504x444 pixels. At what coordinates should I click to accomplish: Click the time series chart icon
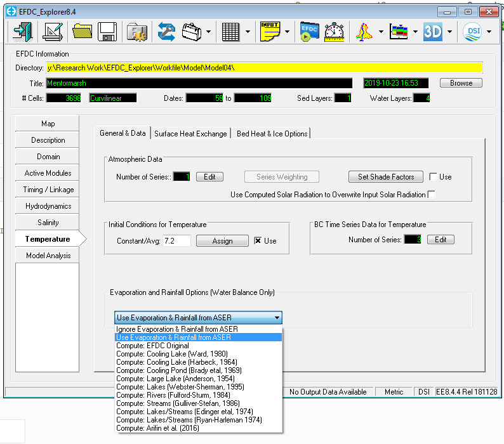[399, 32]
